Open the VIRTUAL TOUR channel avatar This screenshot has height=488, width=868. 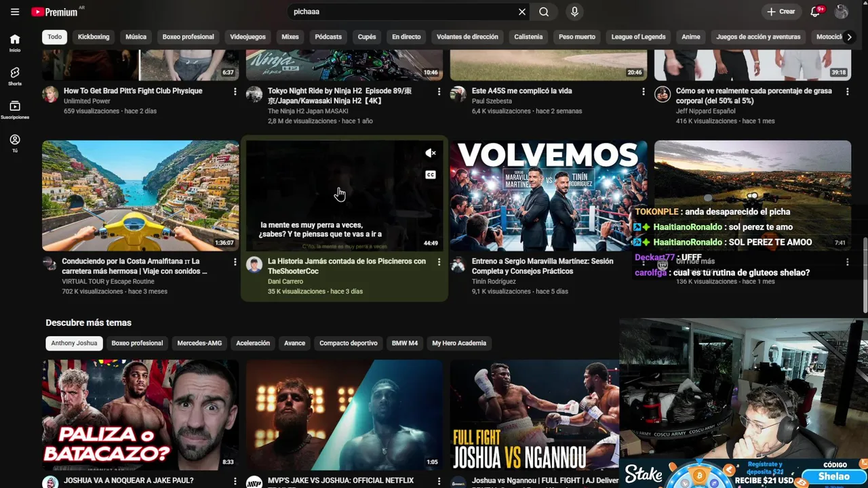[x=50, y=264]
